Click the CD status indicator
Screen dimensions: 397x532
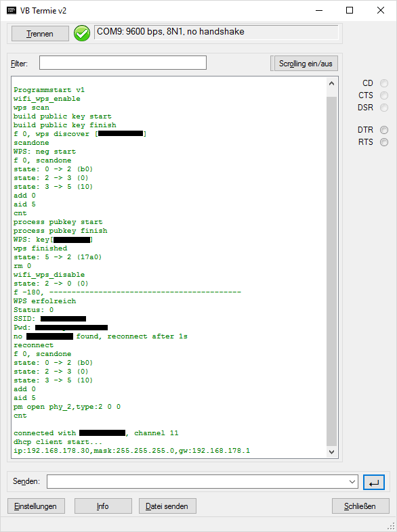(383, 83)
